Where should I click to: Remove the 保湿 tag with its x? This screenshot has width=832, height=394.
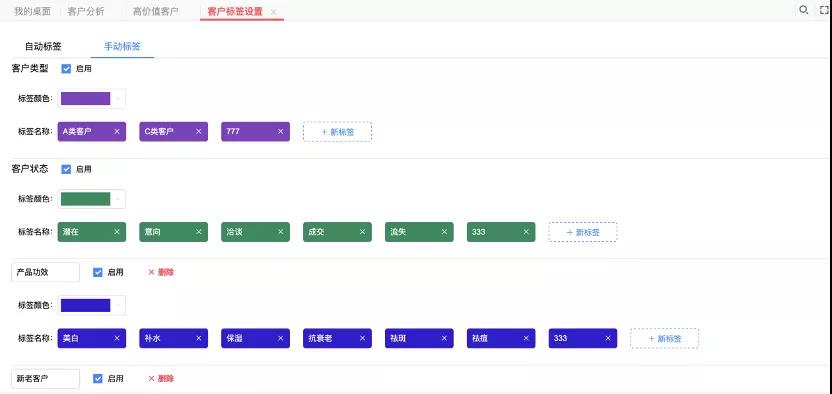[281, 338]
